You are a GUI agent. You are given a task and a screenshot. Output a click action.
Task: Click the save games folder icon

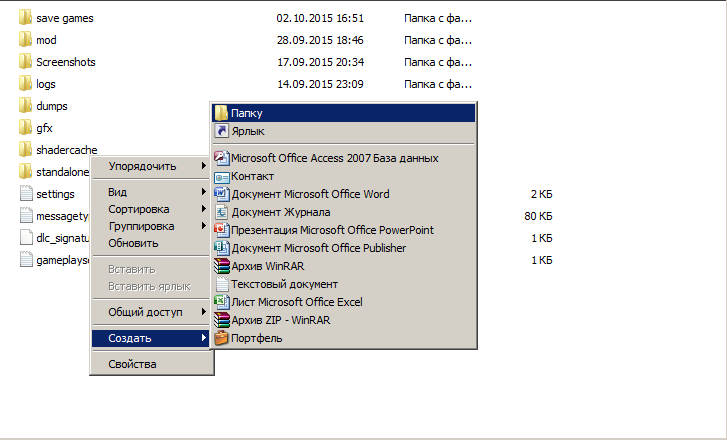click(26, 18)
